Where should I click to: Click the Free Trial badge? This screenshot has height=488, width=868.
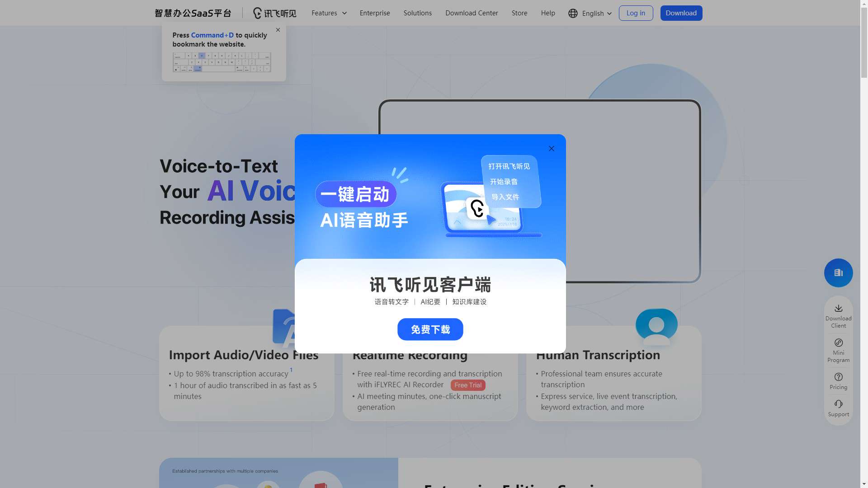click(x=468, y=385)
